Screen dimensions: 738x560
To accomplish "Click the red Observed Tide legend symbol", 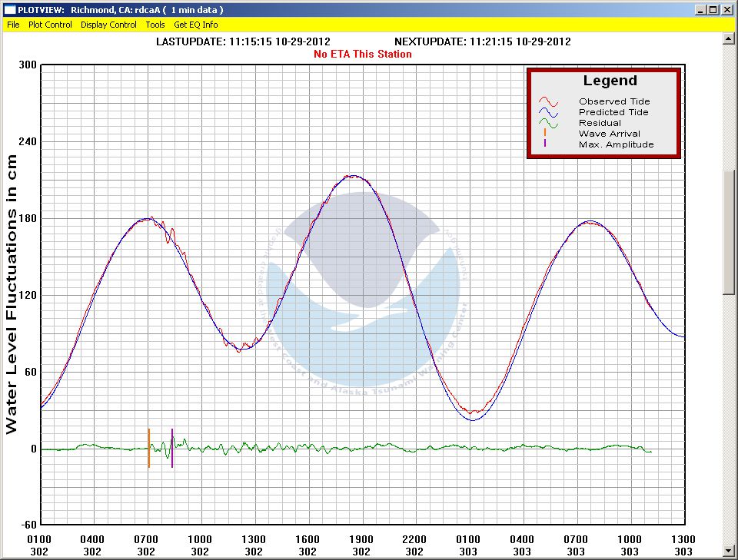I will pyautogui.click(x=547, y=101).
